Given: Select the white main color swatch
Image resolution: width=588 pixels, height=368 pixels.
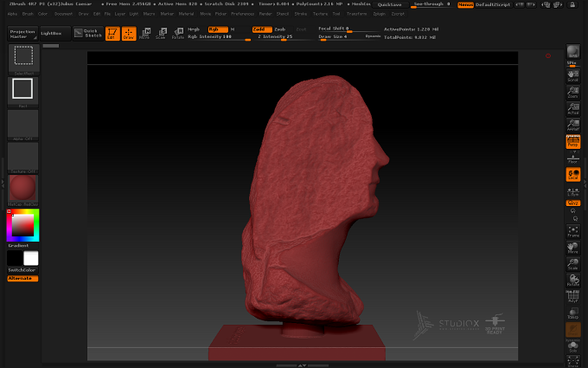Looking at the screenshot, I should click(x=31, y=258).
